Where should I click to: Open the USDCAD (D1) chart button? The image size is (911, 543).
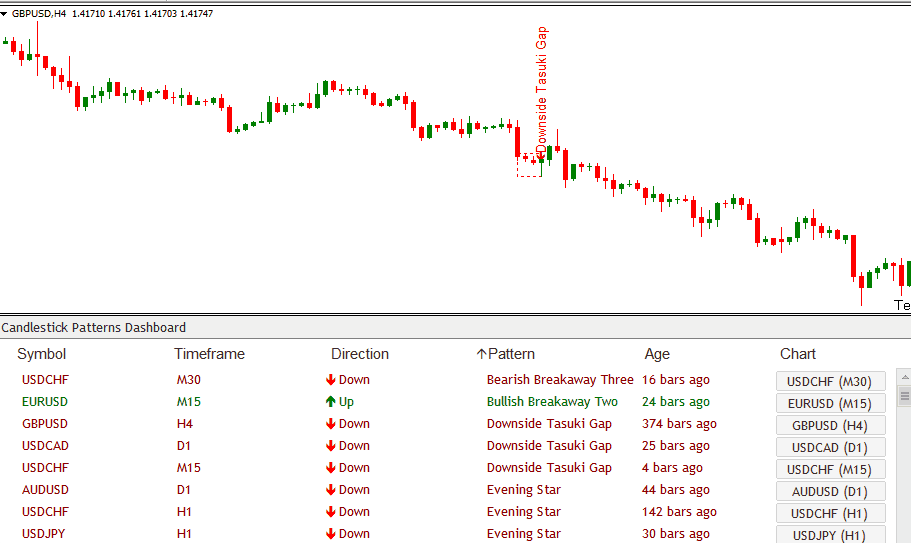[830, 447]
